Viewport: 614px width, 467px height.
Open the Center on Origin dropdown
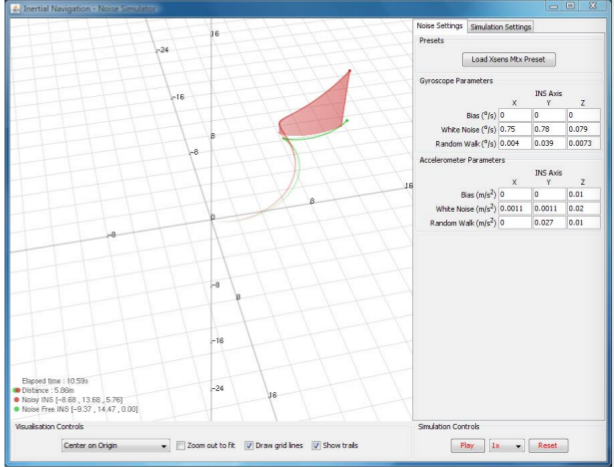pyautogui.click(x=116, y=445)
